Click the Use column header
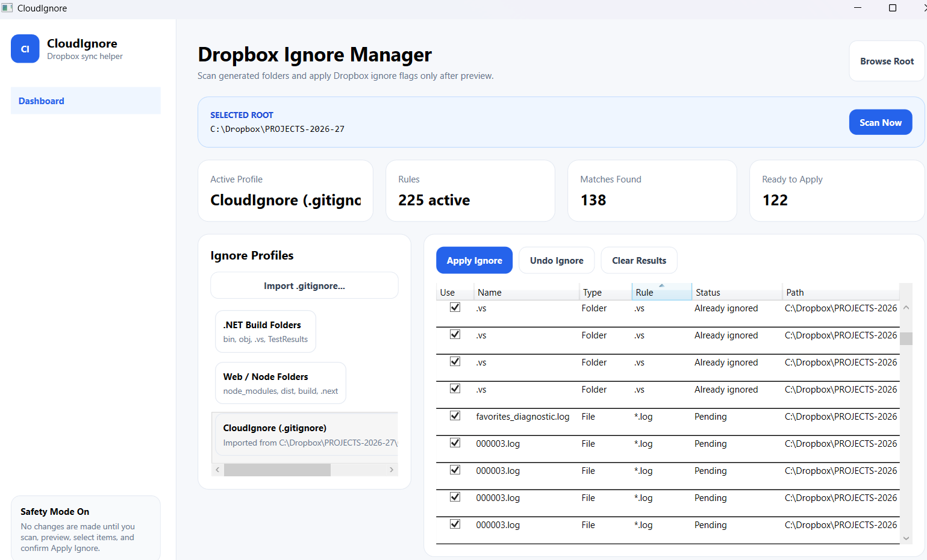The width and height of the screenshot is (927, 560). (x=455, y=292)
